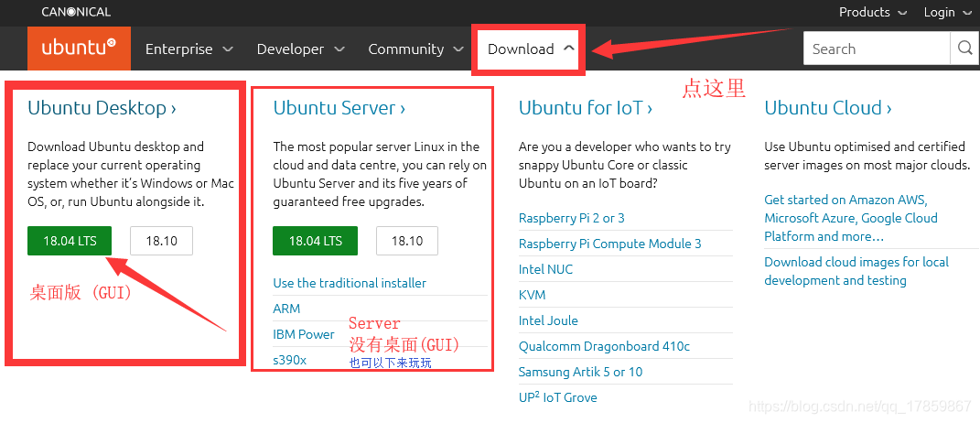Open the Ubuntu Server heading link
980x423 pixels.
(339, 108)
